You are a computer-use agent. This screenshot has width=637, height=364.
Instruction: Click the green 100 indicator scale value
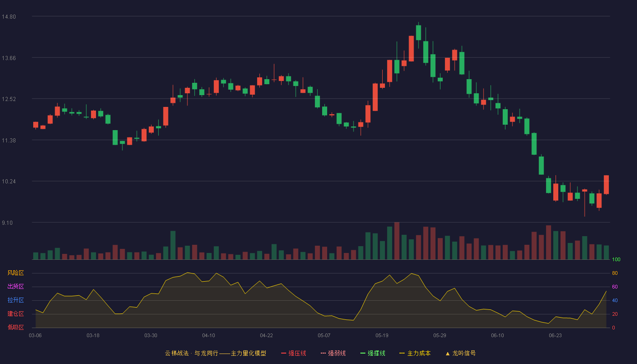616,260
